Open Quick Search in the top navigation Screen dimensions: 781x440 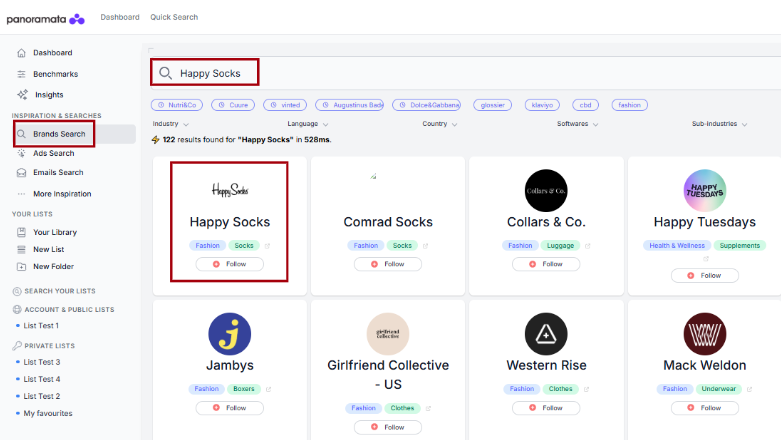pos(174,17)
